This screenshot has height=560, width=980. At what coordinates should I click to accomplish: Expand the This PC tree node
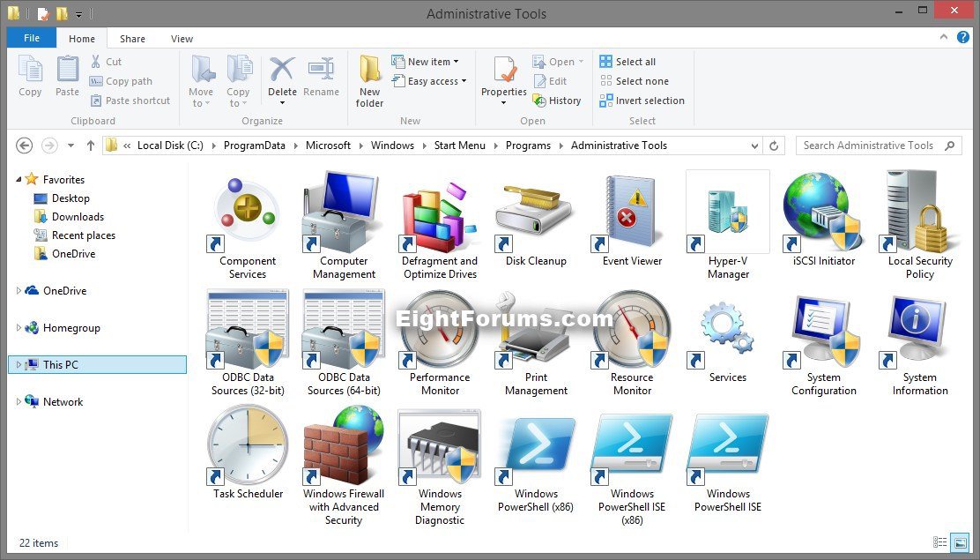click(19, 364)
